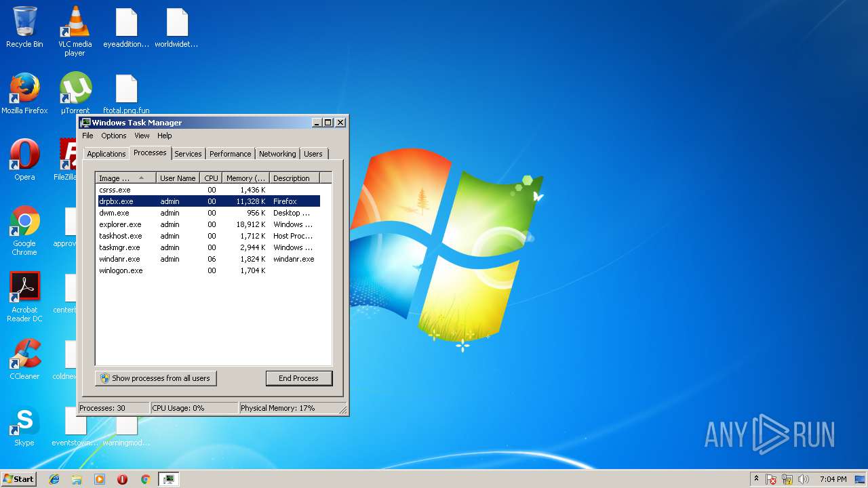The width and height of the screenshot is (868, 488).
Task: Open the Recycle Bin desktop icon
Action: (24, 27)
